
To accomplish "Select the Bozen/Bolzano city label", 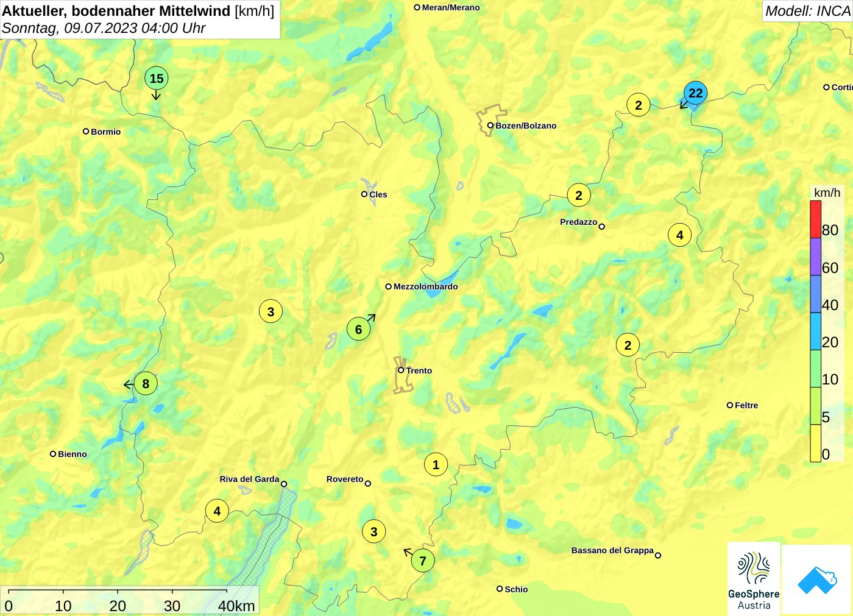I will click(526, 126).
